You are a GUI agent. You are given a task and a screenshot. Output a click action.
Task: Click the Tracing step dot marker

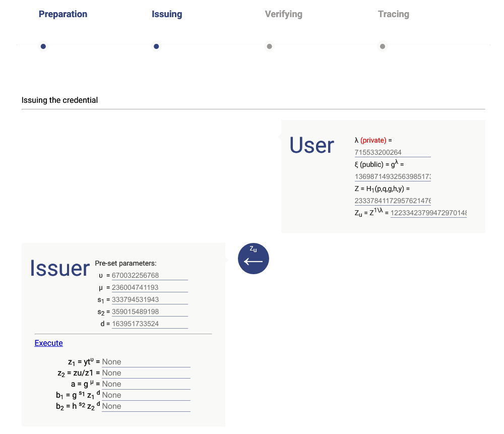point(383,46)
